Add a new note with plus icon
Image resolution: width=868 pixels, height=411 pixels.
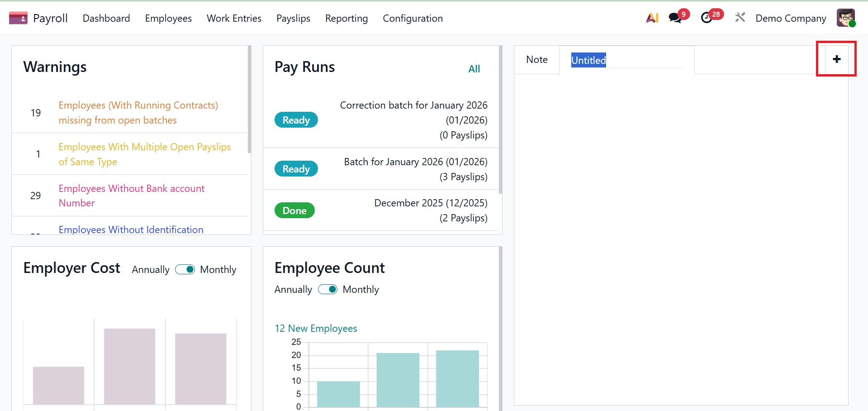point(836,59)
